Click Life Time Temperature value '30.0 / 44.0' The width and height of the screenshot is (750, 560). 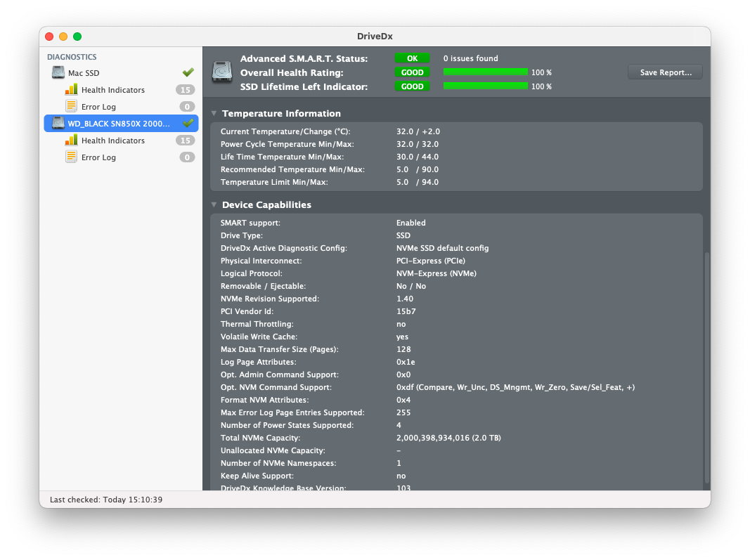[417, 157]
